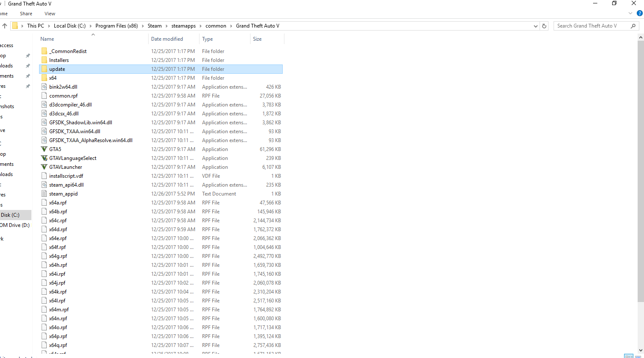Navigate to the common breadcrumb folder

216,26
